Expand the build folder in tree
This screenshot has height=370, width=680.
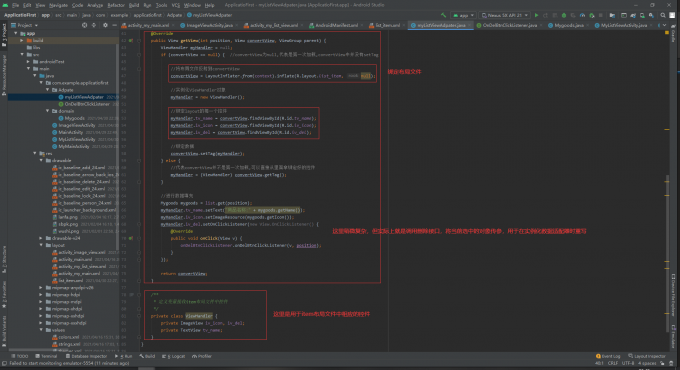(x=22, y=40)
